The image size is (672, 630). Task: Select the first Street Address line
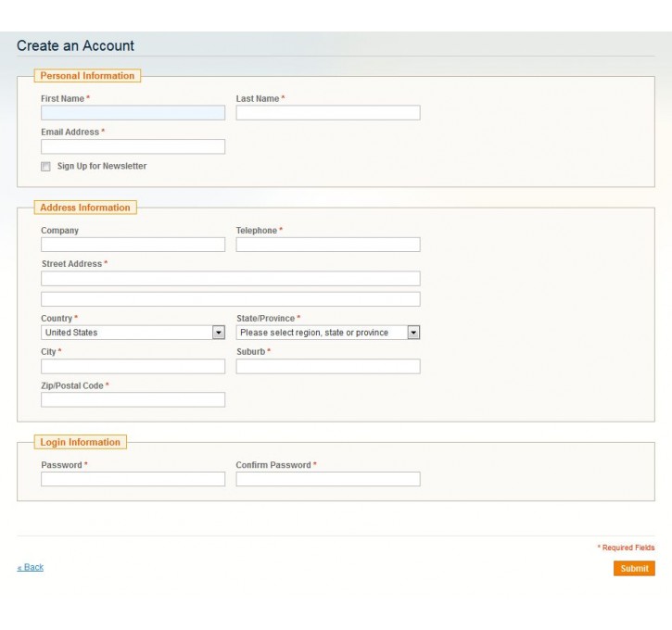231,278
